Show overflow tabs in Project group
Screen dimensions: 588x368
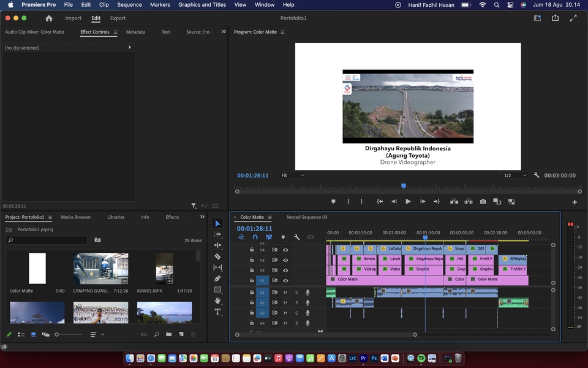(202, 217)
